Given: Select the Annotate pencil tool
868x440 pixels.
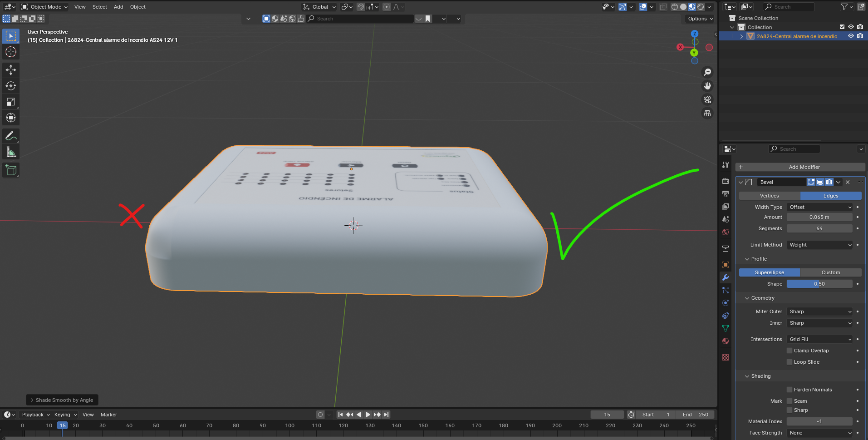Looking at the screenshot, I should click(11, 136).
